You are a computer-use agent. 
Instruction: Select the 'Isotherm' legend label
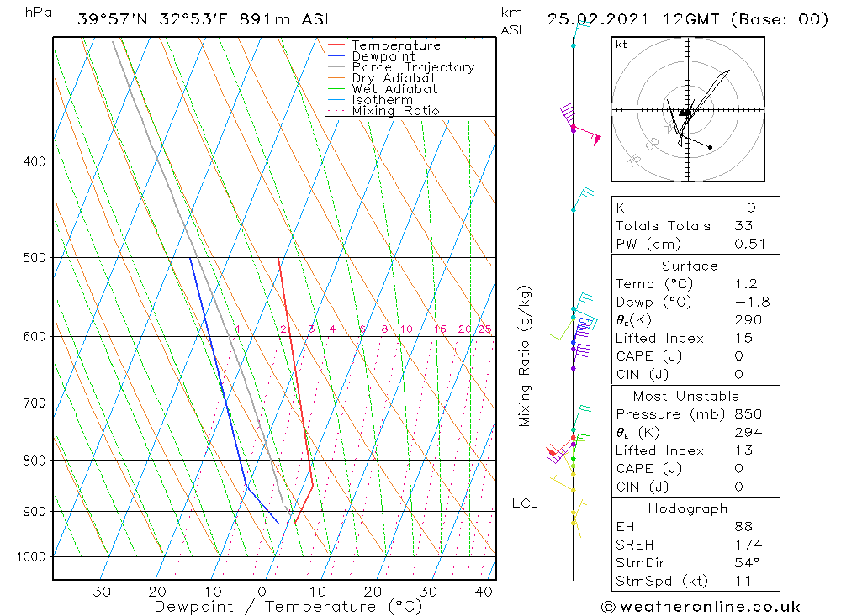pyautogui.click(x=383, y=100)
